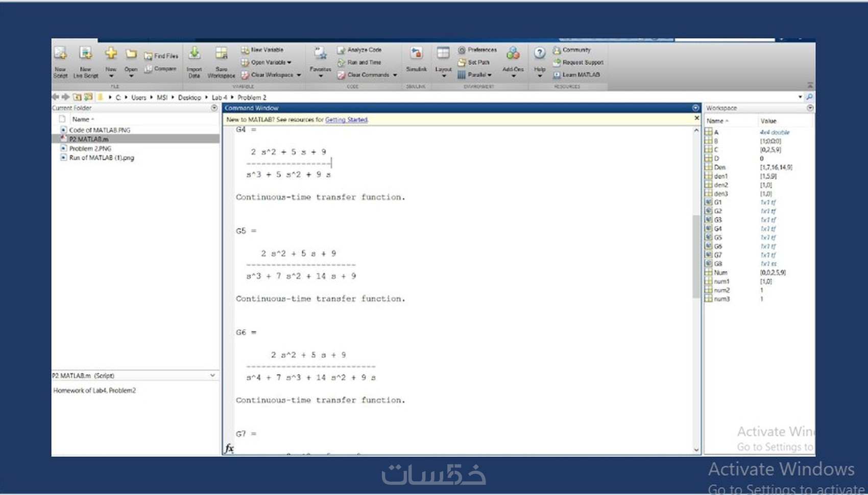This screenshot has height=495, width=868.
Task: Create a New Live Script
Action: click(x=86, y=62)
